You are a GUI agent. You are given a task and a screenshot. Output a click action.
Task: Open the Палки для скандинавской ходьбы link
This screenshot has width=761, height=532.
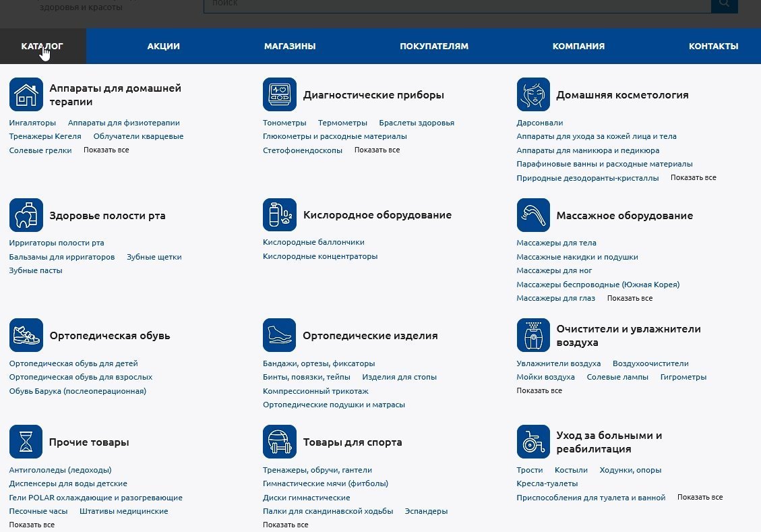tap(328, 511)
